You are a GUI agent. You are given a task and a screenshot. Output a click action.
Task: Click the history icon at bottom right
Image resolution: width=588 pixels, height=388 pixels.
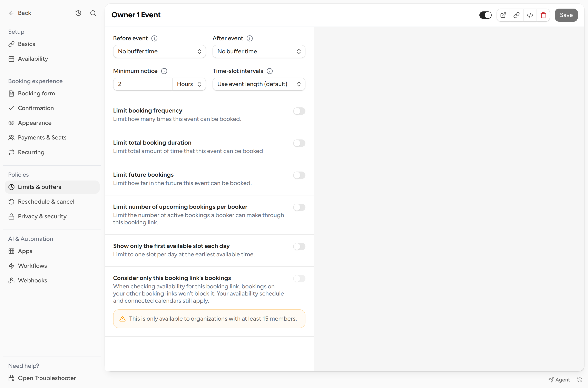coord(580,380)
